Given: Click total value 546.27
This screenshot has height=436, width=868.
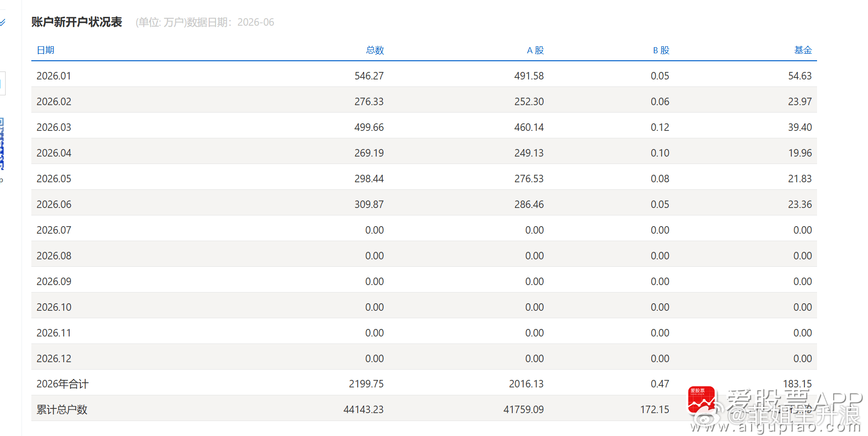Looking at the screenshot, I should (x=369, y=76).
